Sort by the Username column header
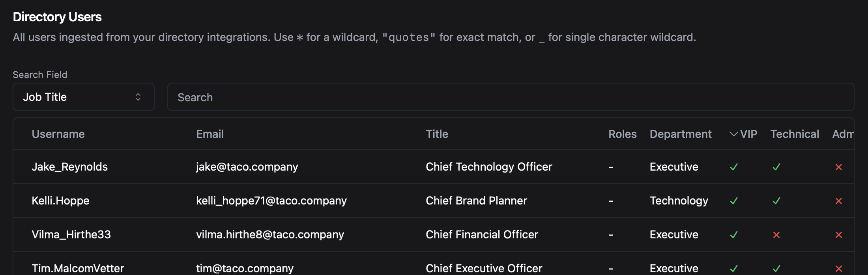 pyautogui.click(x=58, y=134)
